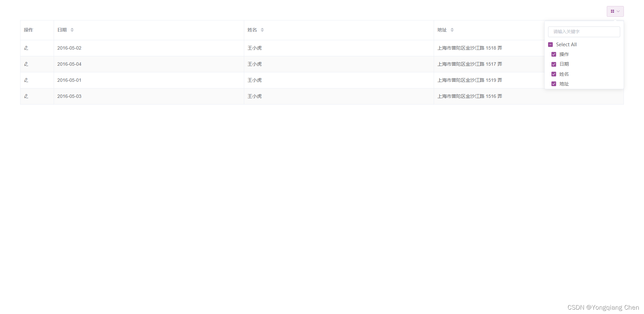Uncheck the 姓名 column checkbox

pos(554,74)
